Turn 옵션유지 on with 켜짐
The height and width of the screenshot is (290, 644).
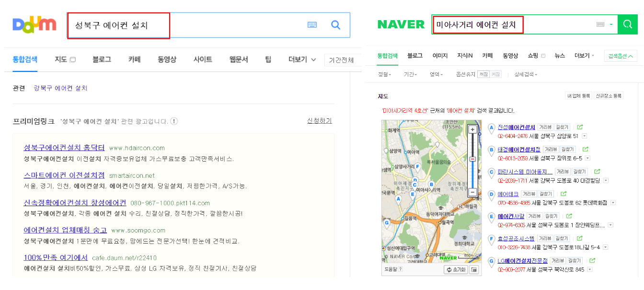point(495,74)
